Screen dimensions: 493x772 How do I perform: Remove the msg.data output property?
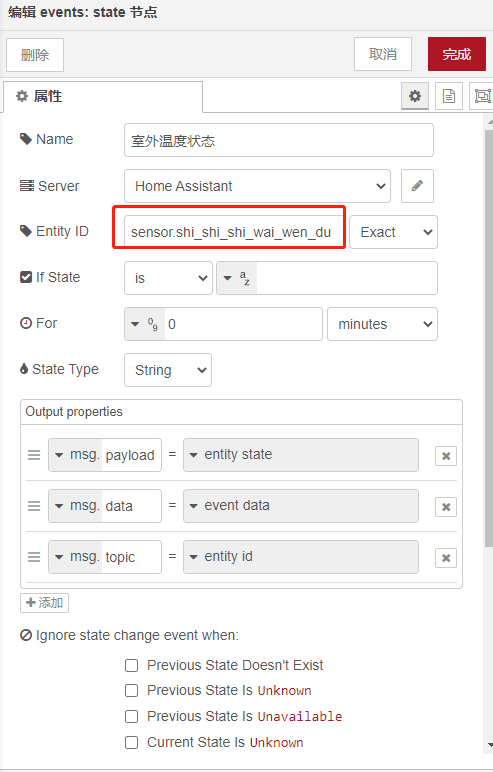[446, 507]
